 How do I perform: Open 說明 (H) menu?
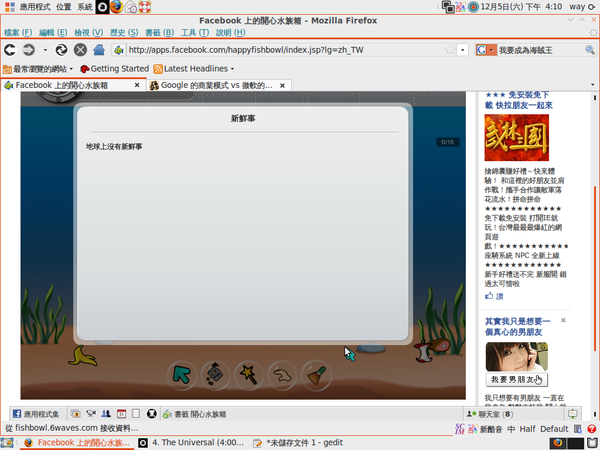(231, 33)
